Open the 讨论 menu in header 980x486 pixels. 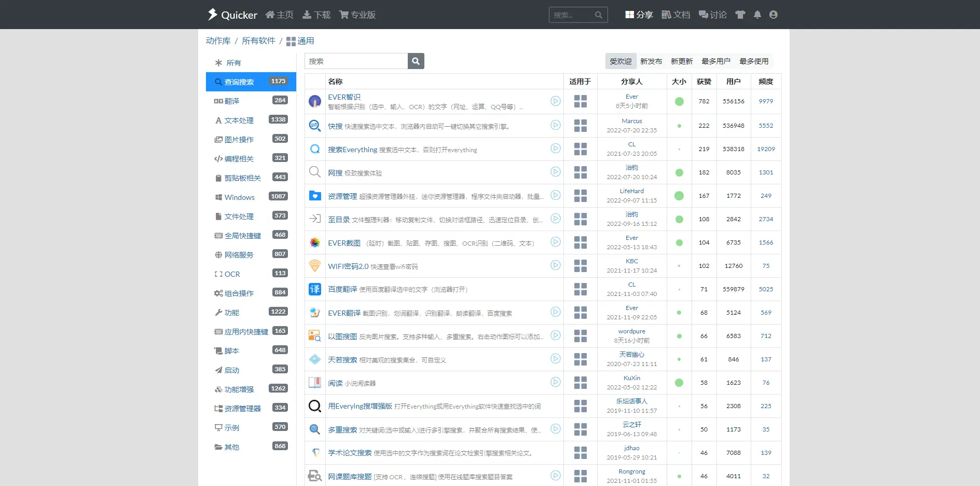pos(713,15)
